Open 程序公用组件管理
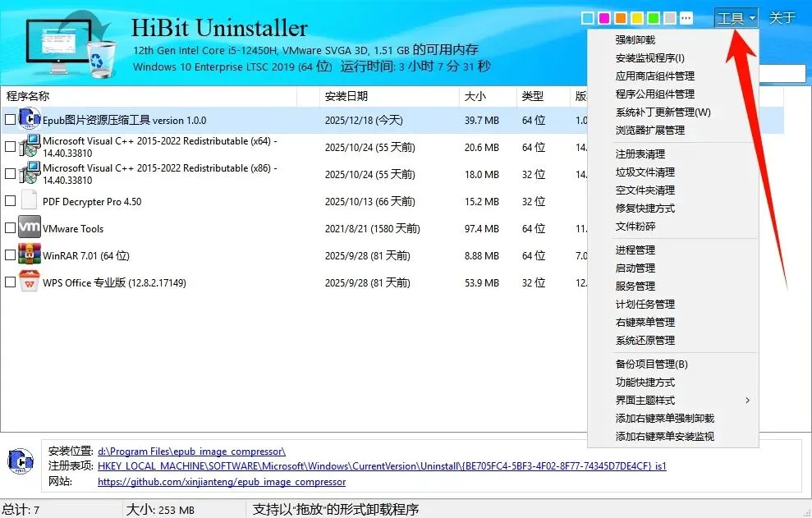 click(x=655, y=94)
